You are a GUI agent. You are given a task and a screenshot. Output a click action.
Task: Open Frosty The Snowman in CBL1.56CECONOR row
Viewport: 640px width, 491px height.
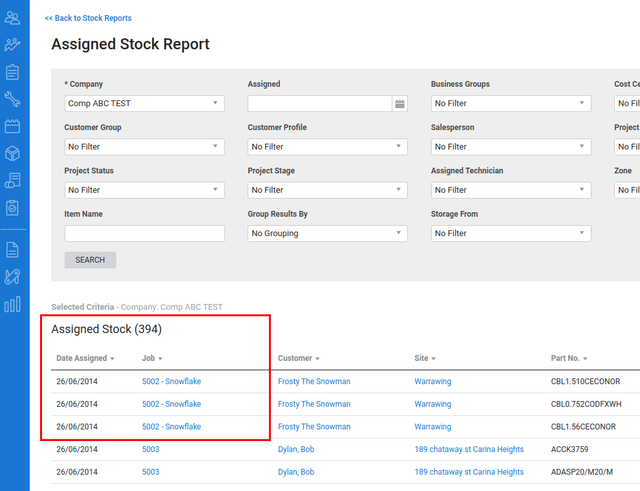[314, 427]
